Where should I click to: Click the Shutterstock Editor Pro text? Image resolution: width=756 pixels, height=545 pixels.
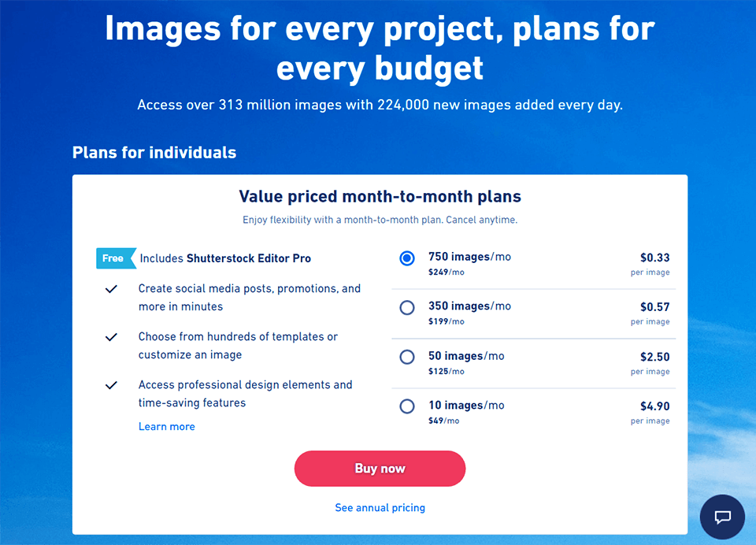click(x=249, y=258)
